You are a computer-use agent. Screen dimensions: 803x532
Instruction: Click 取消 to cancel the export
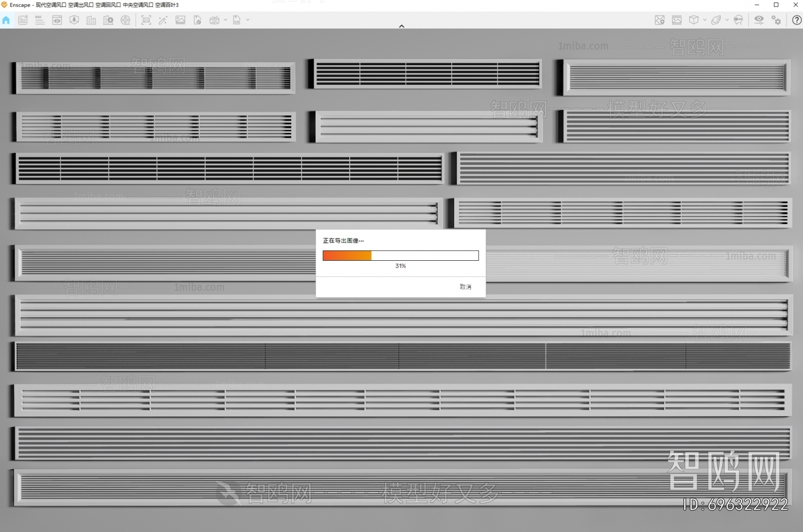[x=465, y=287]
